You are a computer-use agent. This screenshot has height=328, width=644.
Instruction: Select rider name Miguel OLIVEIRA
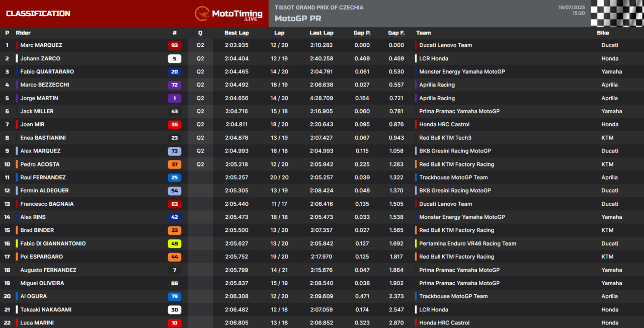(x=42, y=283)
